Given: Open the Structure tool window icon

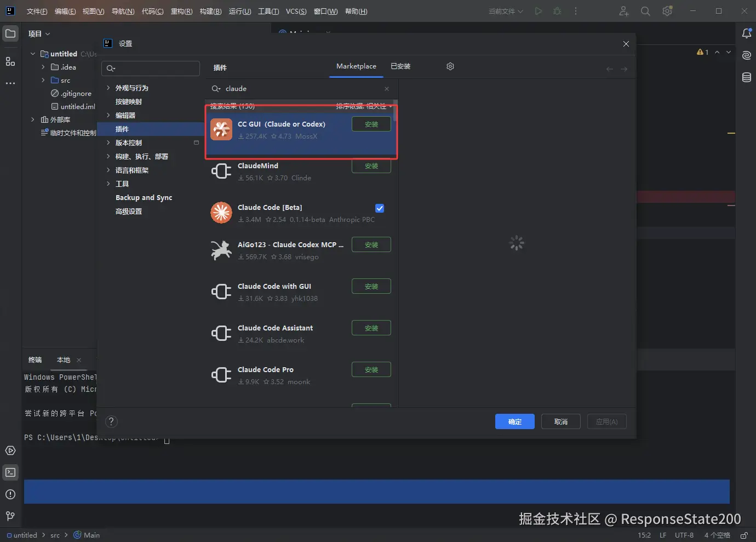Looking at the screenshot, I should click(x=10, y=61).
